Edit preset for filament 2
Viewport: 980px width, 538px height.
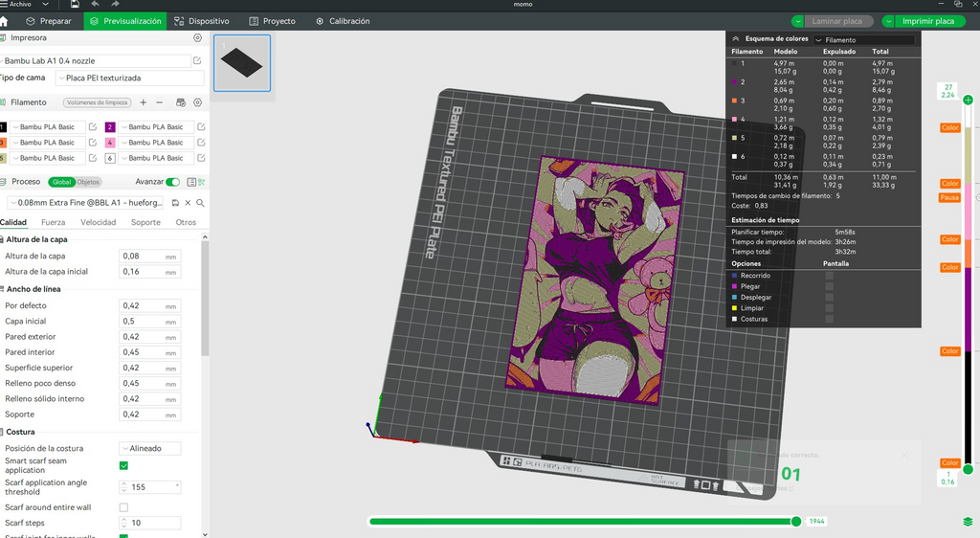201,127
